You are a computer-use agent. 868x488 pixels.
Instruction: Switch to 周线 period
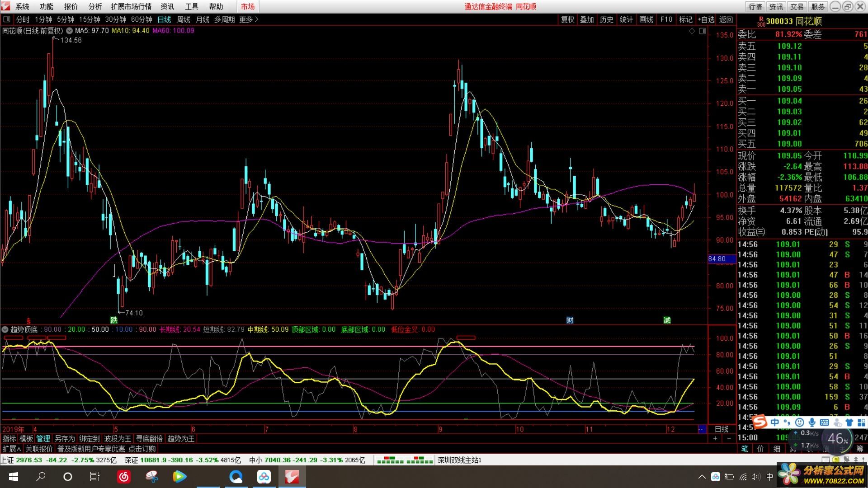(x=184, y=19)
